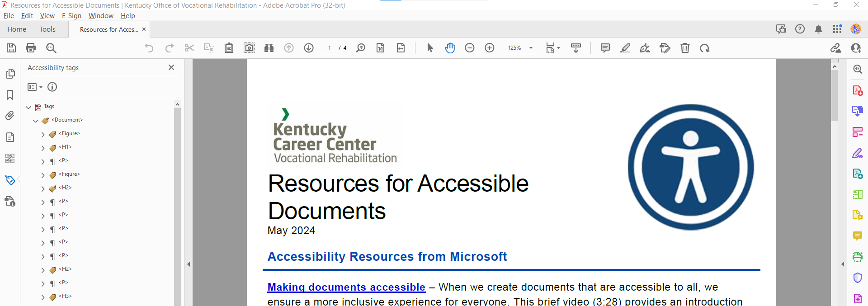Image resolution: width=868 pixels, height=306 pixels.
Task: Expand the first <H2> tag node
Action: 43,188
